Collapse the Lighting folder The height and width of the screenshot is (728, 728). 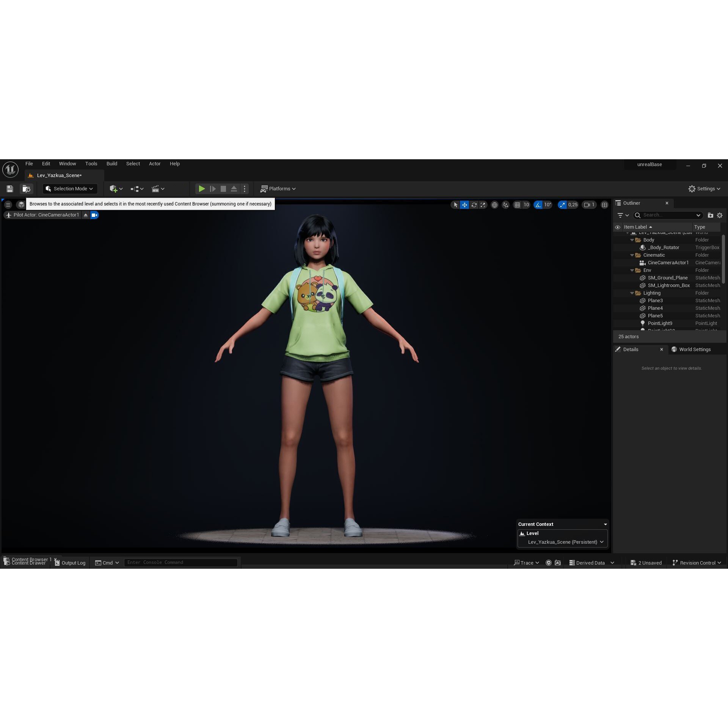(x=632, y=293)
